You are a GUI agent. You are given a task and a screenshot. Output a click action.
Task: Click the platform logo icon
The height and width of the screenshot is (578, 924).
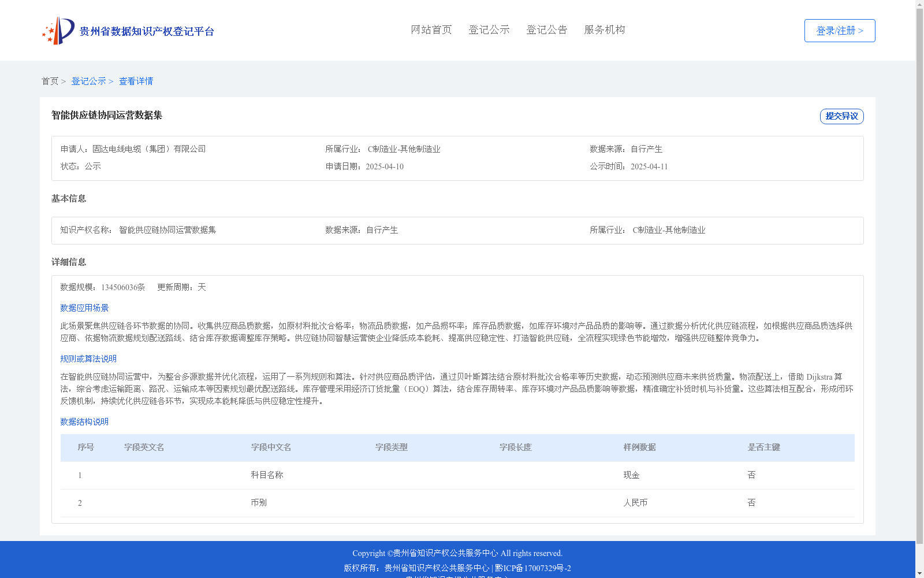tap(58, 31)
